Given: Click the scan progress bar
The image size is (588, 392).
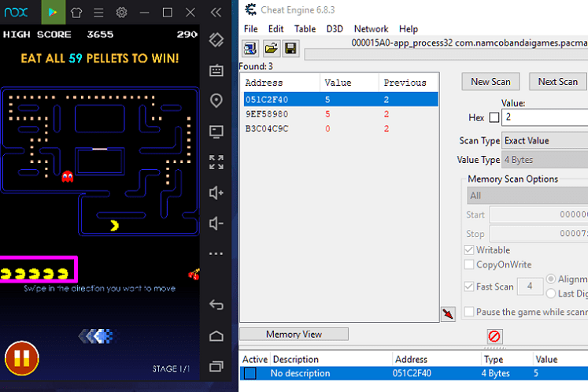Looking at the screenshot, I should point(446,55).
